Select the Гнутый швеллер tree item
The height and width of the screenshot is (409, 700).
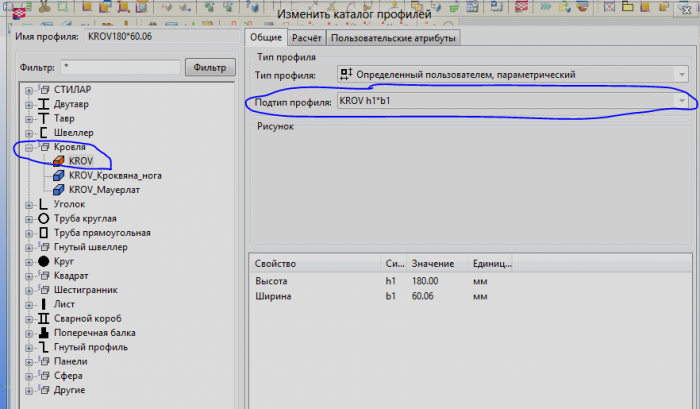tap(91, 247)
